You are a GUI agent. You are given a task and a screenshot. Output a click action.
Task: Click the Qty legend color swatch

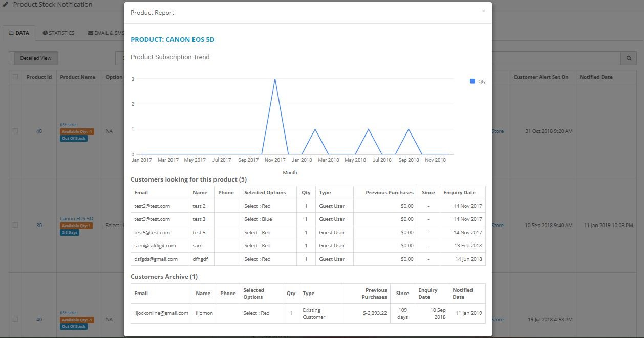pyautogui.click(x=473, y=81)
